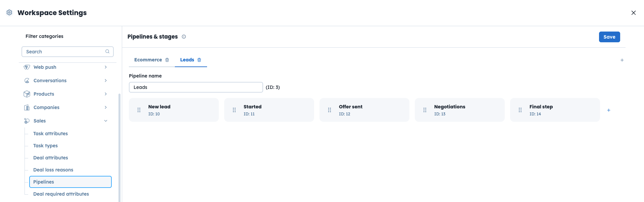Save the pipeline changes
Viewport: 644px width, 202px height.
(609, 37)
